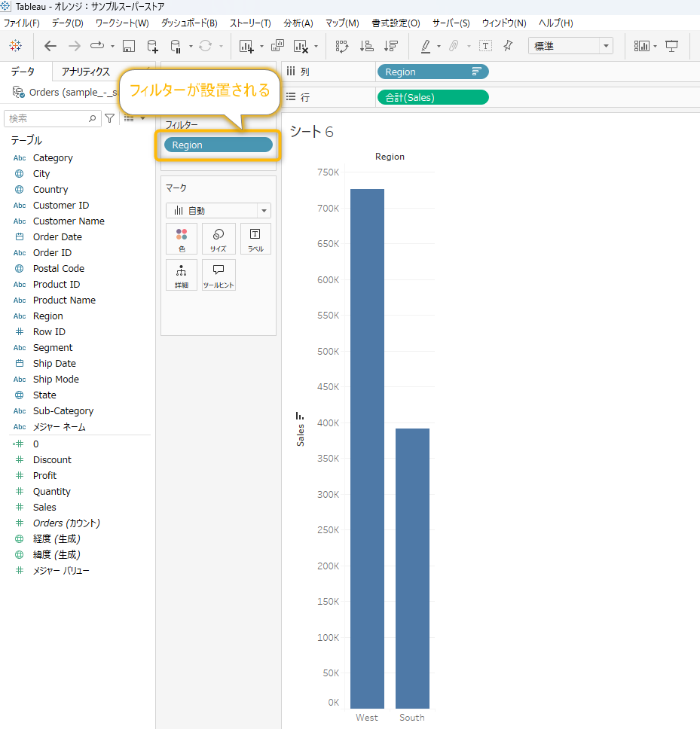Click the swap rows and columns icon

(x=342, y=46)
